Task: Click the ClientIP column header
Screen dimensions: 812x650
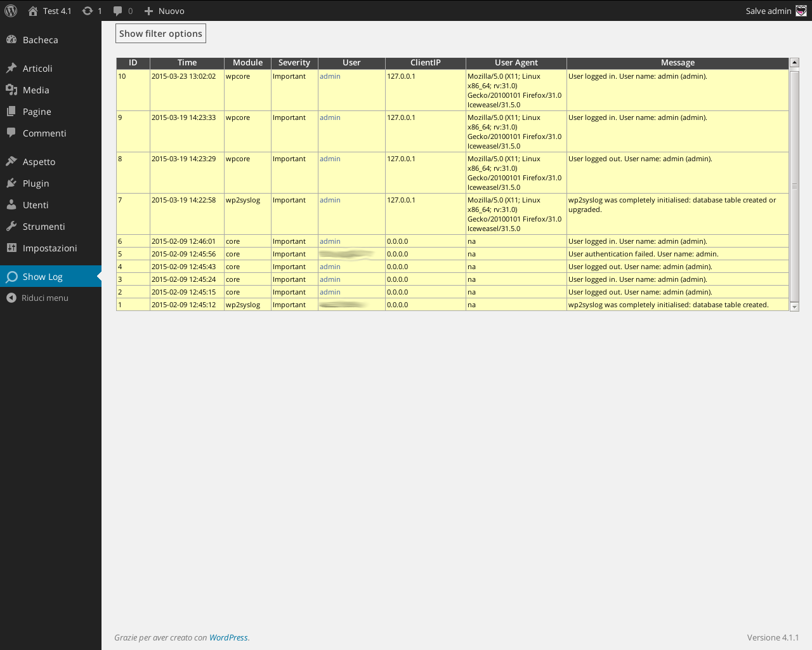Action: click(x=426, y=63)
